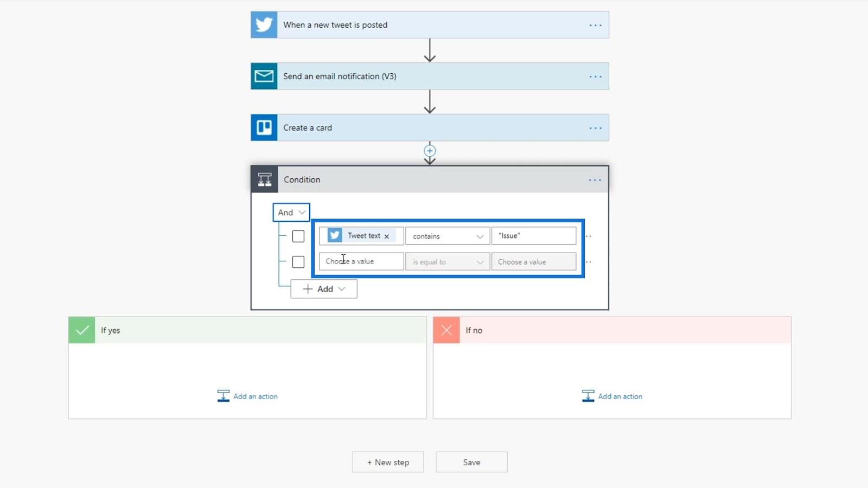Check the Tweet text condition row checkbox
868x488 pixels.
click(x=298, y=236)
